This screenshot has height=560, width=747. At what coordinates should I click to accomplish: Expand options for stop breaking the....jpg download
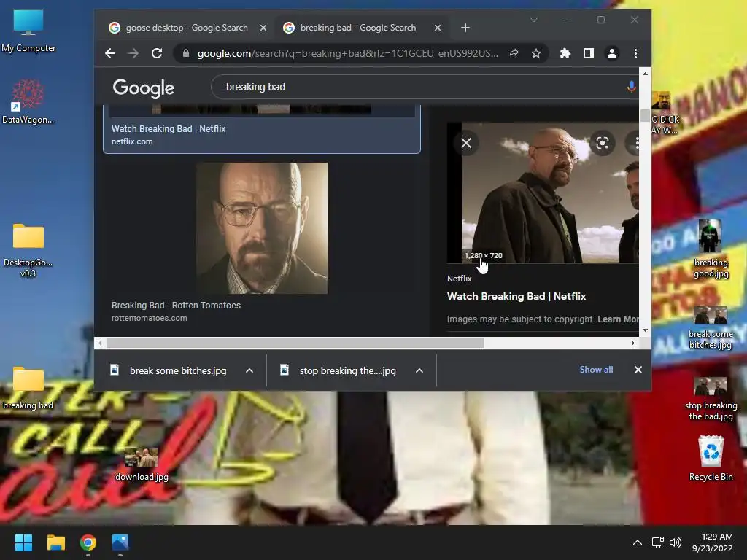[x=419, y=370]
